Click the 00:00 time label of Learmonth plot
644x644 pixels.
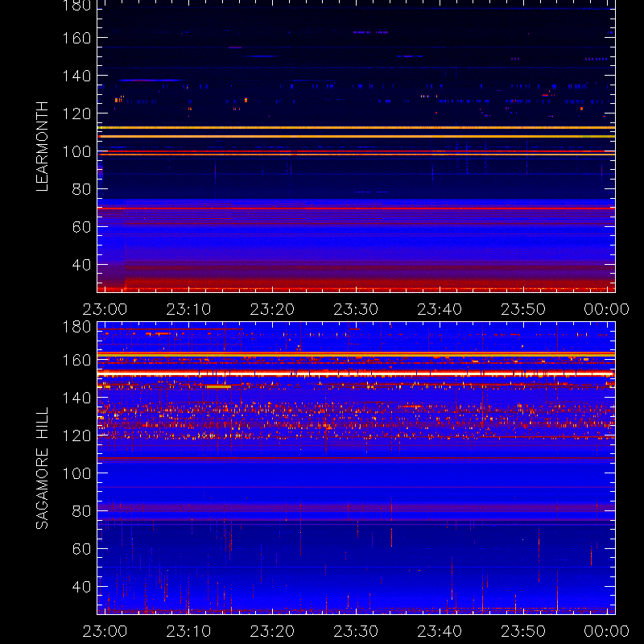(607, 309)
